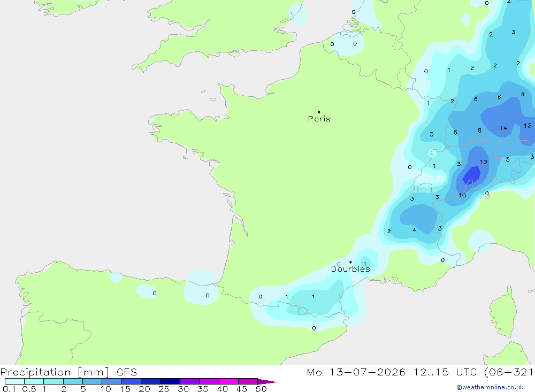Click the precipitation value 10 on map
535x392 pixels.
point(462,196)
